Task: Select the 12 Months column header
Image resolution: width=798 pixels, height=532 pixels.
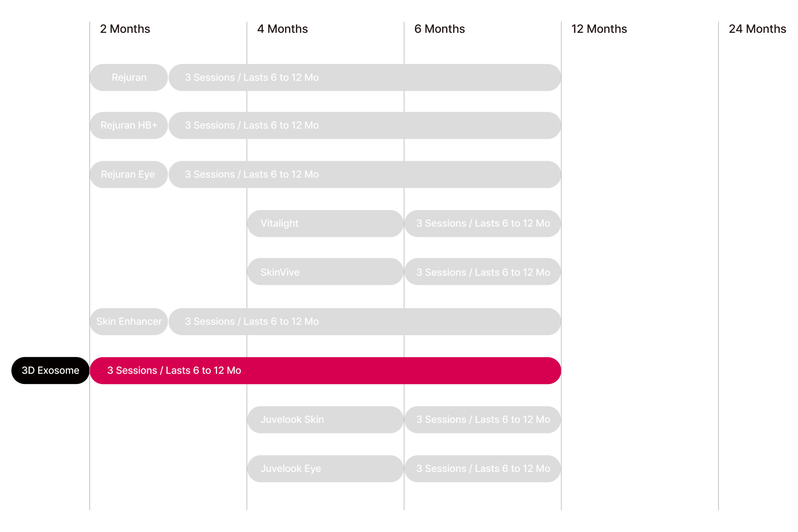Action: pos(599,29)
